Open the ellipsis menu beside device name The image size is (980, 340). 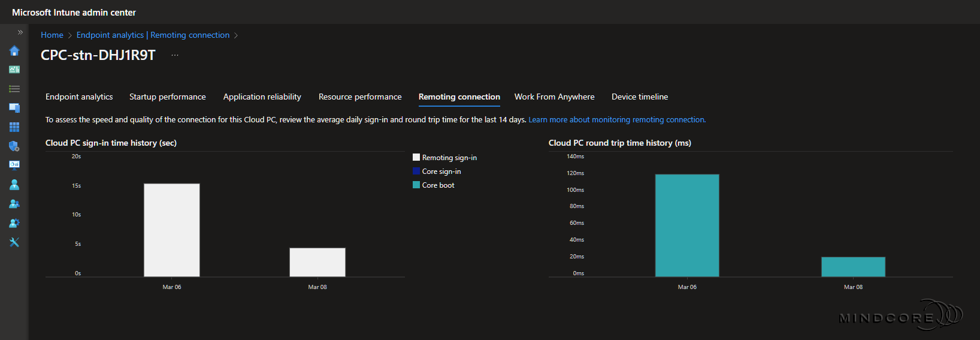[175, 55]
